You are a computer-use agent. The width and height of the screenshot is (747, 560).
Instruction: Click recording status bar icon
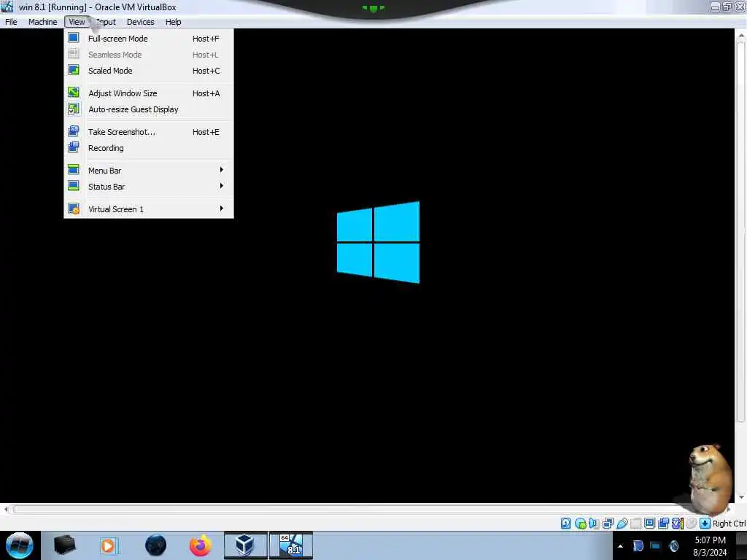663,524
